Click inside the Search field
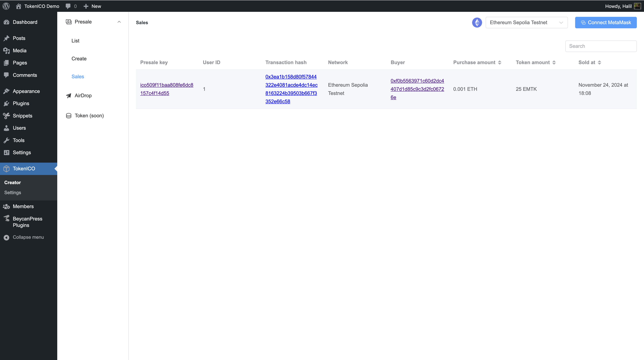This screenshot has height=360, width=644. click(601, 46)
